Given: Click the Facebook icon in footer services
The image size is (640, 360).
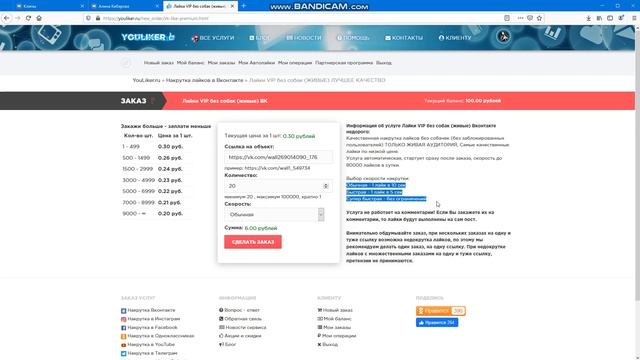Looking at the screenshot, I should click(x=123, y=328).
